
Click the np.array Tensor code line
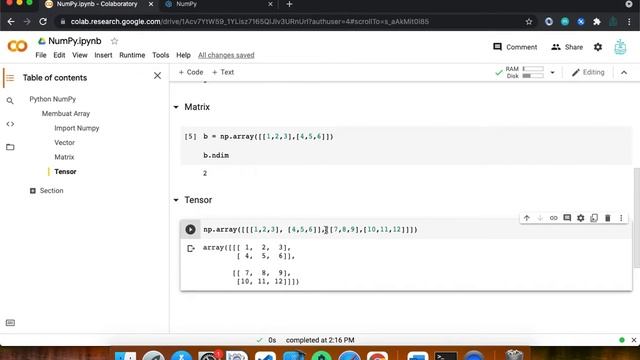click(x=310, y=229)
